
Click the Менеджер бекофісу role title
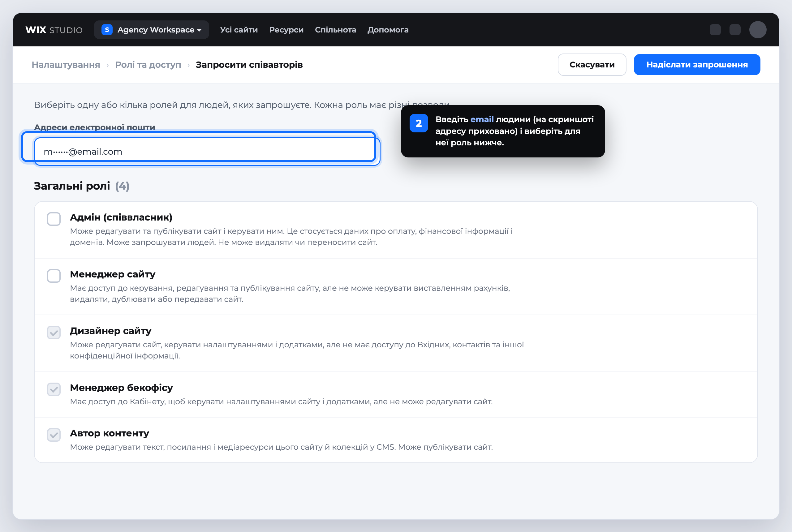pos(122,388)
